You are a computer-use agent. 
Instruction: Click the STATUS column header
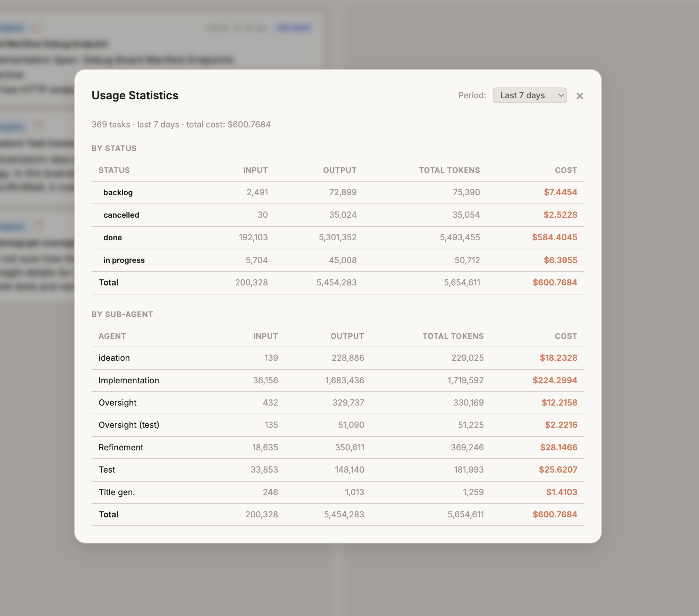(x=115, y=170)
